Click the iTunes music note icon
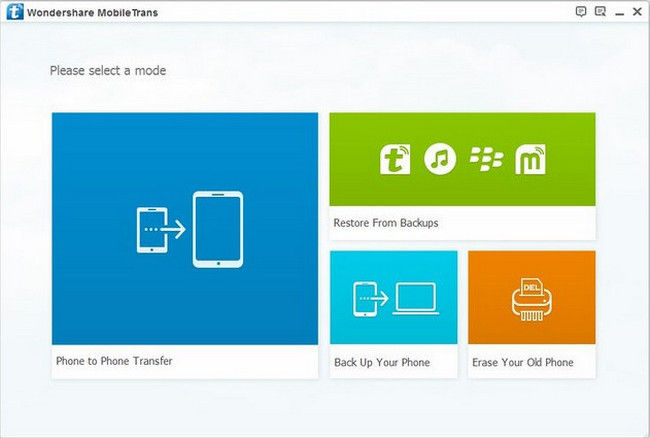The width and height of the screenshot is (650, 438). (440, 159)
